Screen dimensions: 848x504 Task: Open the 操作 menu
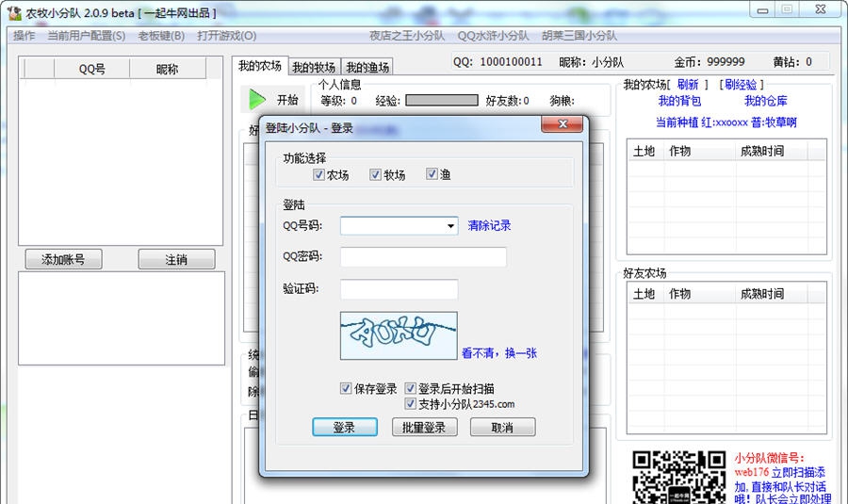pos(24,36)
